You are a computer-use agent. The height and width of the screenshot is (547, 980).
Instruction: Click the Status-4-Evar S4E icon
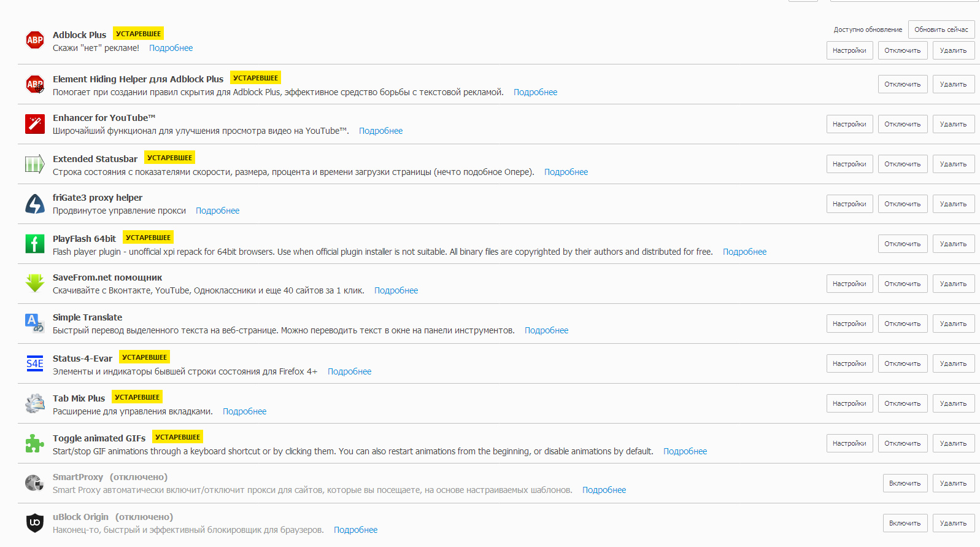tap(35, 363)
